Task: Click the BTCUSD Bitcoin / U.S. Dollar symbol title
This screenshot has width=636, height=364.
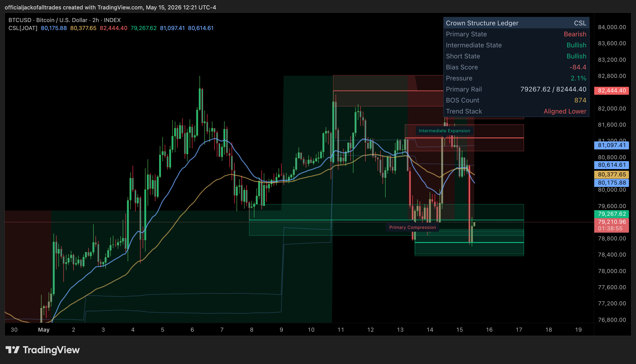Action: 65,20
